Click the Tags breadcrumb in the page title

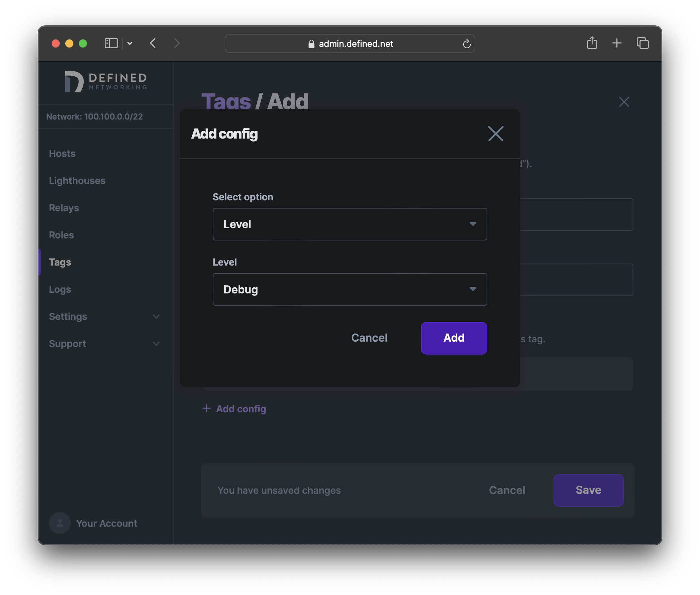226,102
